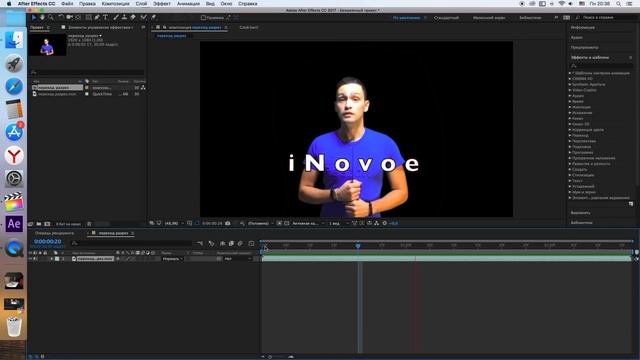Toggle transparency grid under viewer

coord(287,223)
